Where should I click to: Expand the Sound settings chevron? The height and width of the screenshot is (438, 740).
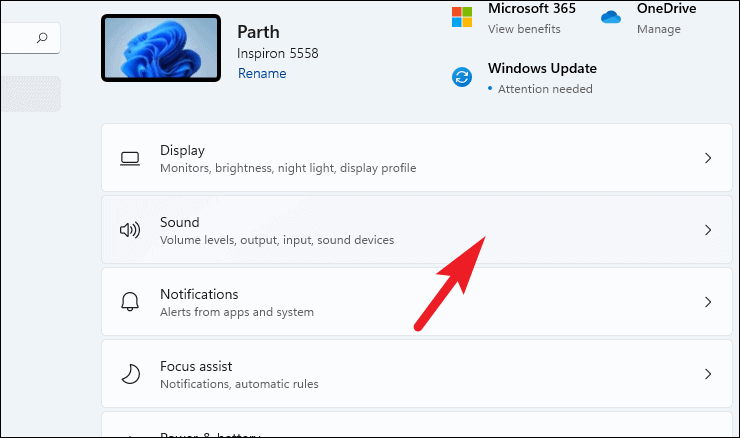(708, 230)
